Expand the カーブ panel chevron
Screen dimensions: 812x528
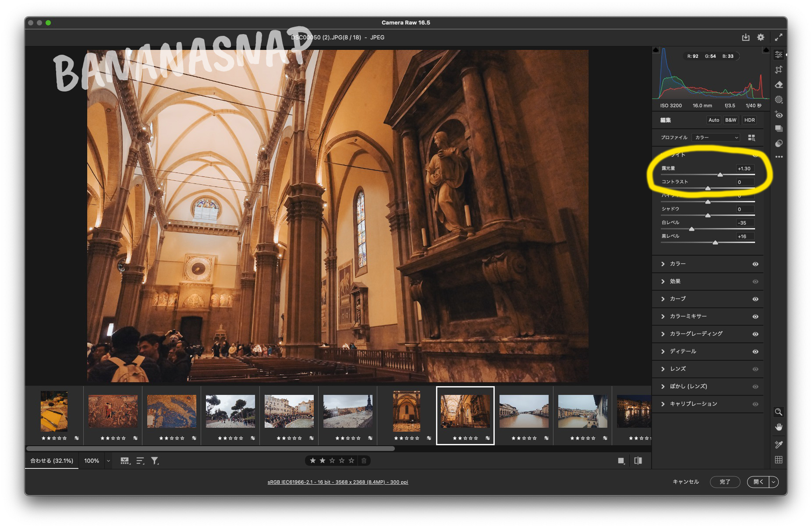663,299
